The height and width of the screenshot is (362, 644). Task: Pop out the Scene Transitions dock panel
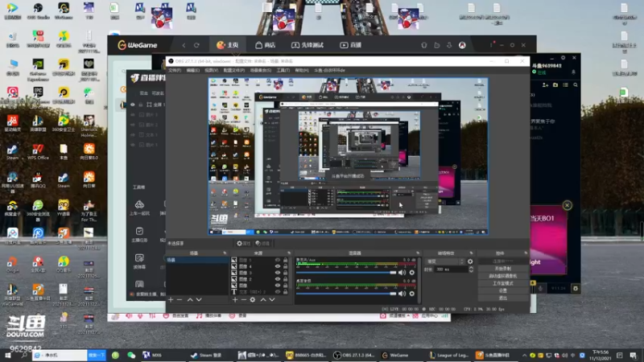coord(471,253)
